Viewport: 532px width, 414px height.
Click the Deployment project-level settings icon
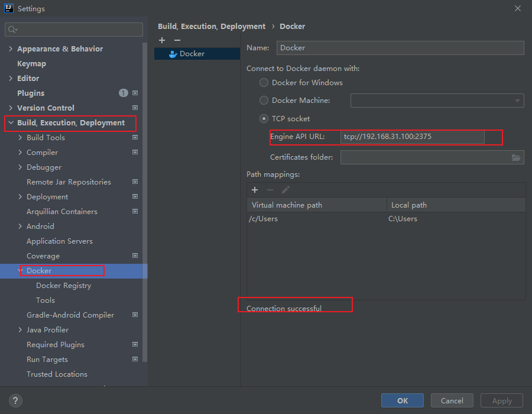pos(135,197)
